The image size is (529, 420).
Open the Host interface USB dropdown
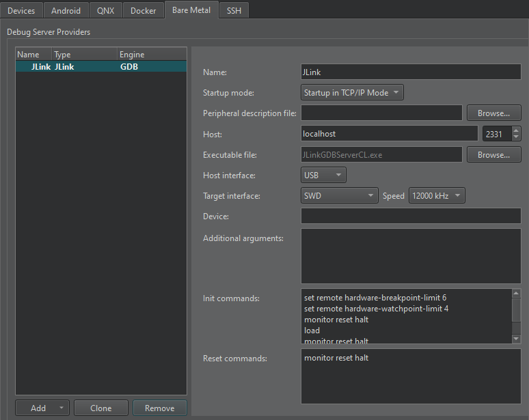[323, 176]
